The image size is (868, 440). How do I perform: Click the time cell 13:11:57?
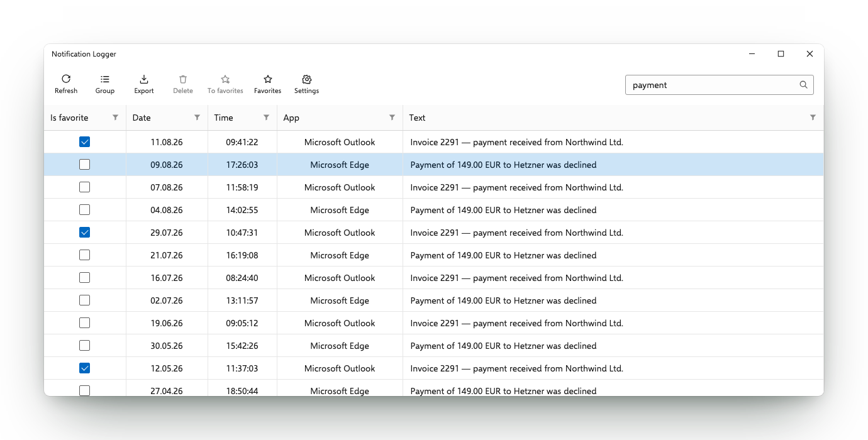pos(242,300)
